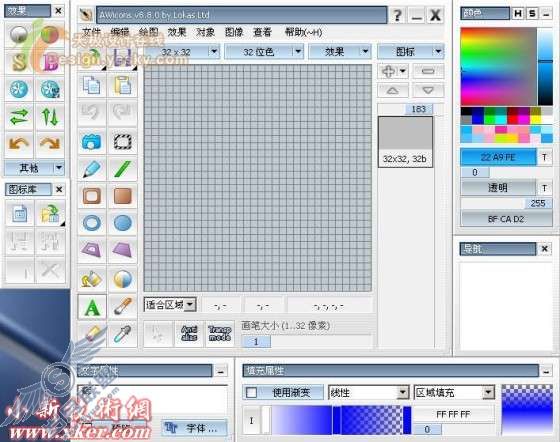This screenshot has width=560, height=442.
Task: Expand the 效果 dropdown in toolbar
Action: click(365, 52)
